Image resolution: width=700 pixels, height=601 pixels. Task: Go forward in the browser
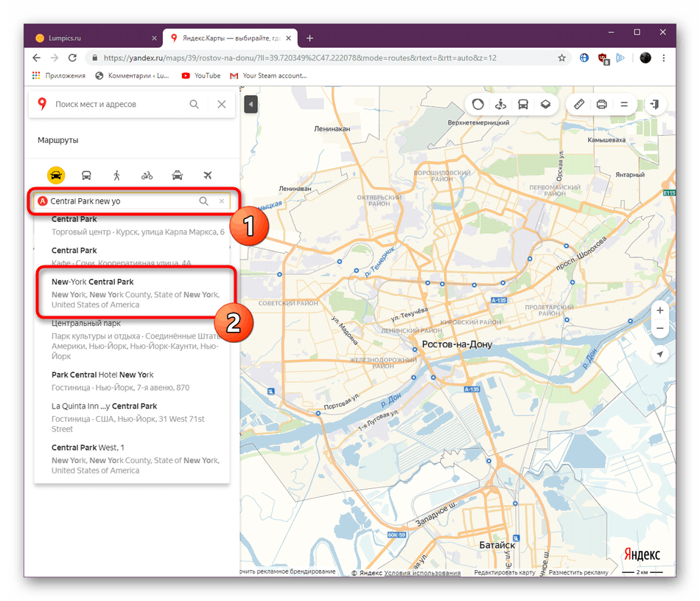55,58
